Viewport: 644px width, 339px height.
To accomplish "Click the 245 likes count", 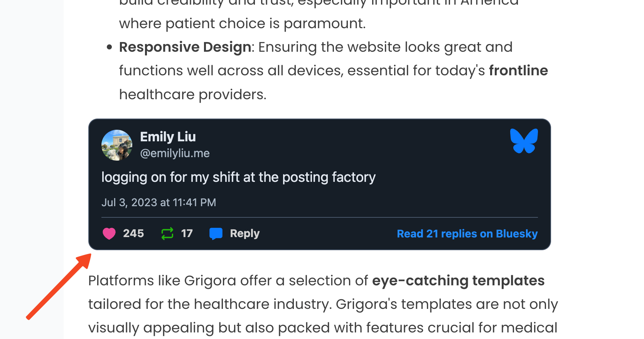I will [133, 233].
